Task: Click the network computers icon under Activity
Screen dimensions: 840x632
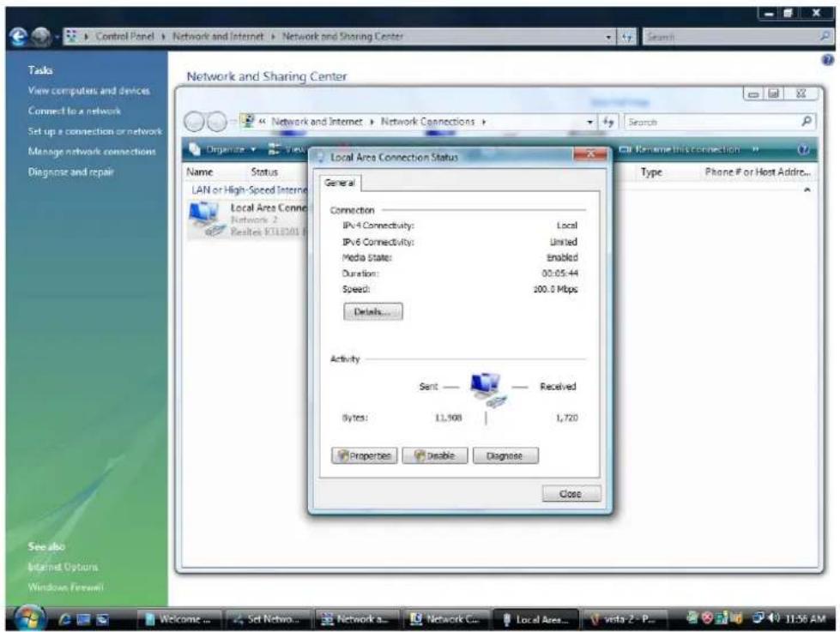Action: tap(487, 389)
